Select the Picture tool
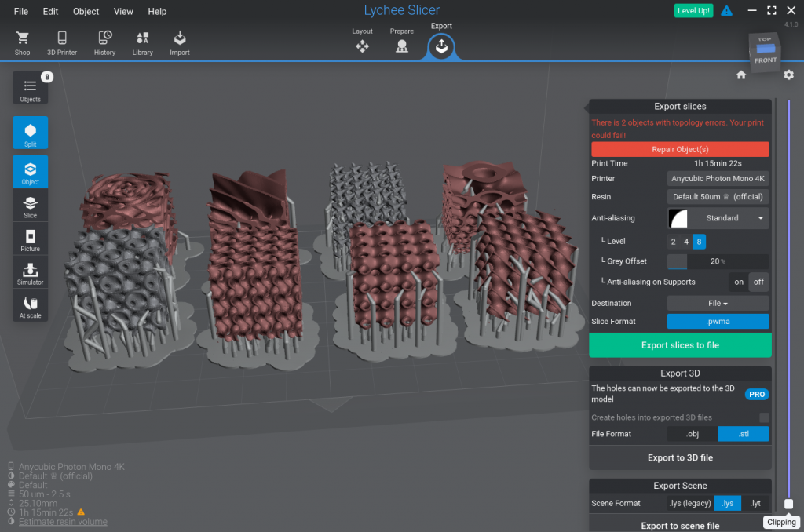Viewport: 804px width, 532px height. [31, 239]
